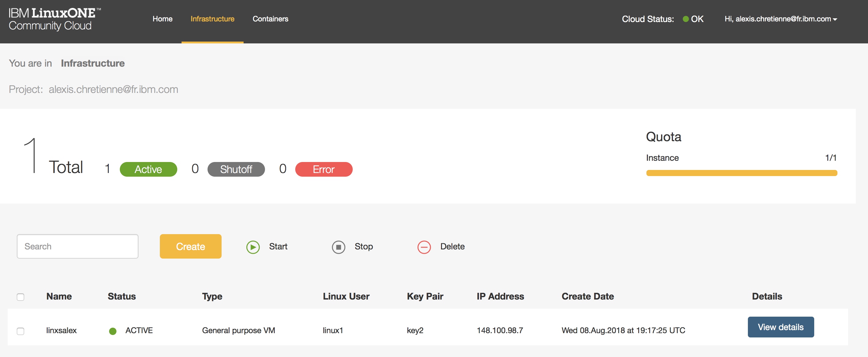
Task: Click the red Error status badge
Action: tap(323, 169)
